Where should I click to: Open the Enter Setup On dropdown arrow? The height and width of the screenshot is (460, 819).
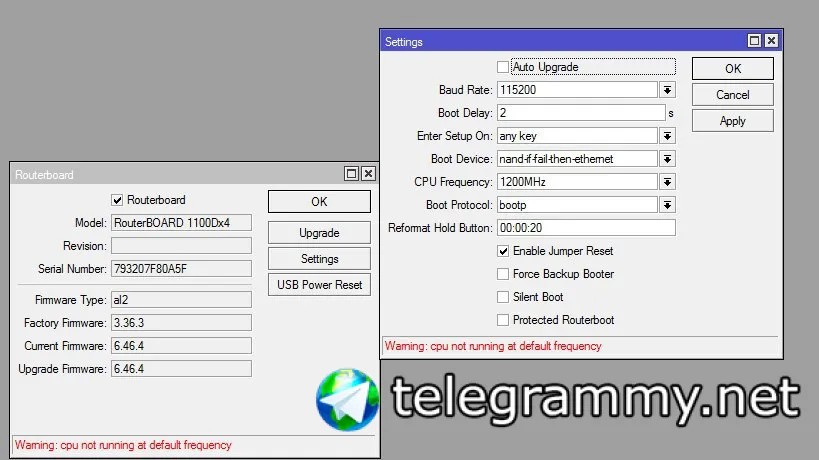(x=668, y=136)
